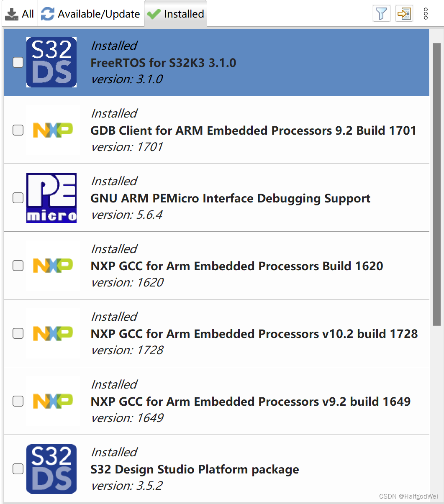
Task: Click S32DS icon on Platform package entry
Action: [51, 469]
